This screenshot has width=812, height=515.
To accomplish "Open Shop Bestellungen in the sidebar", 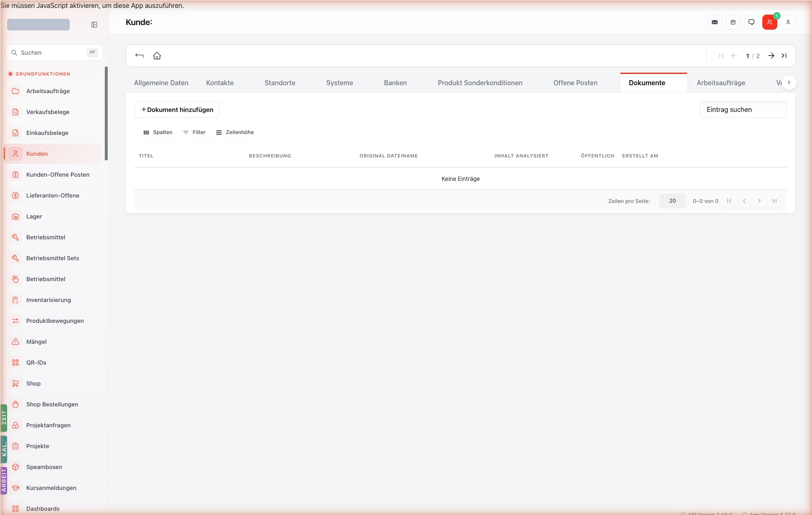I will tap(53, 404).
